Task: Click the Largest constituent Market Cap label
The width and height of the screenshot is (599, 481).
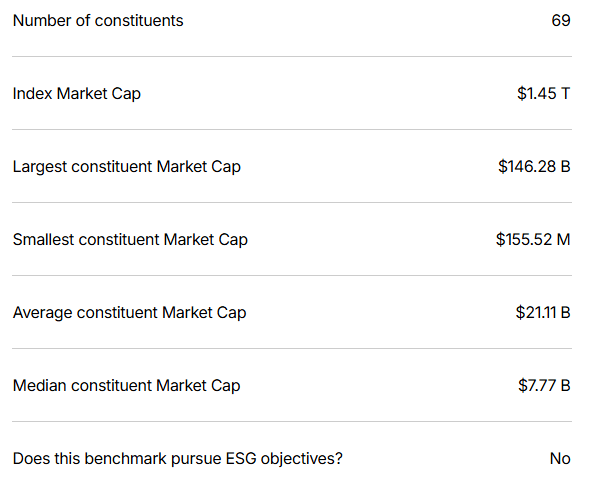Action: (126, 167)
